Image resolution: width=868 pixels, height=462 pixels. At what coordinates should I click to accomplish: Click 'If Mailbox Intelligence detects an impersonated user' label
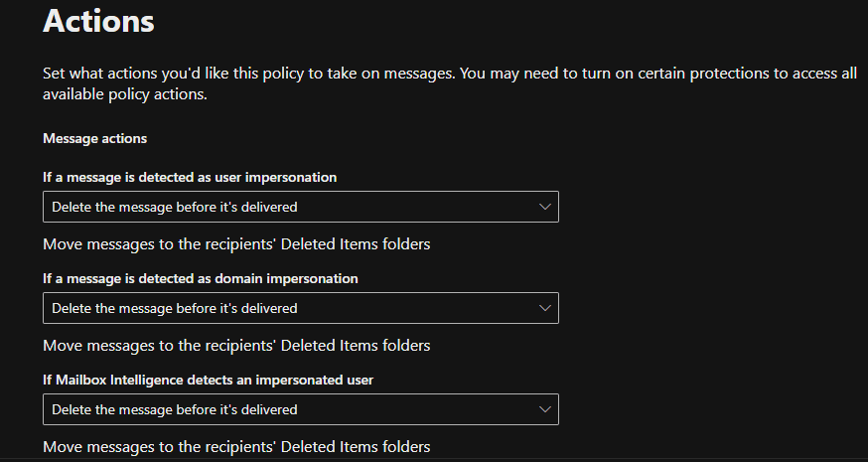(208, 380)
